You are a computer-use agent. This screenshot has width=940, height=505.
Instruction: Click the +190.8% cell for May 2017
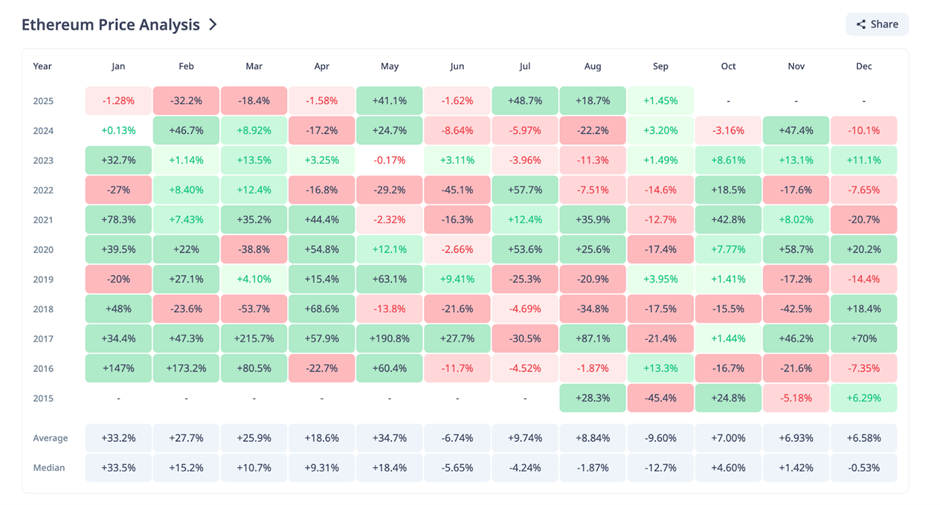click(x=390, y=339)
